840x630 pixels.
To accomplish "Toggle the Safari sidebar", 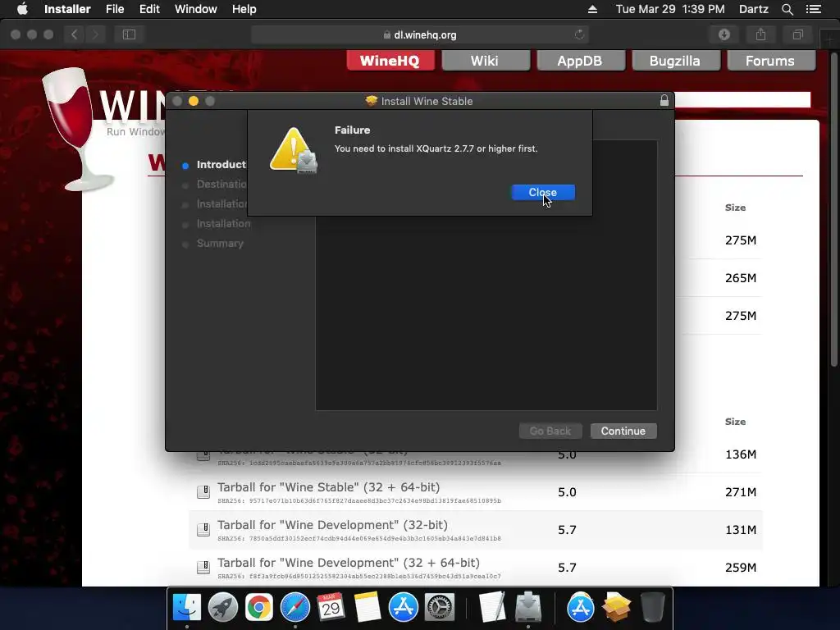I will point(129,34).
